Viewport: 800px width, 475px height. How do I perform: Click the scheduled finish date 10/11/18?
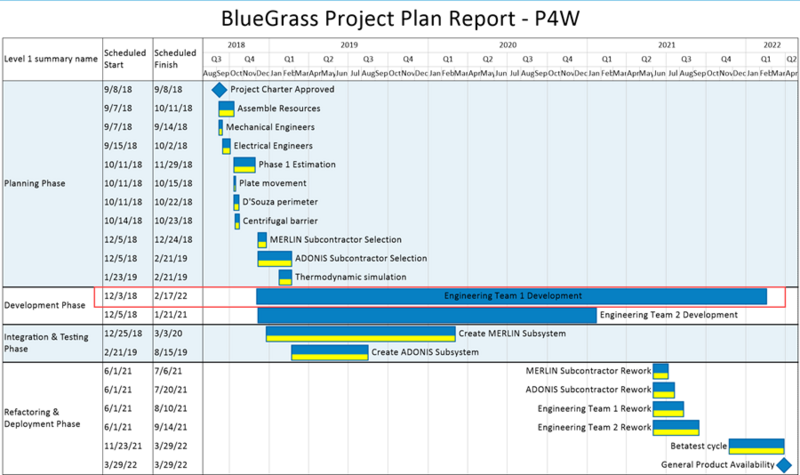click(173, 109)
